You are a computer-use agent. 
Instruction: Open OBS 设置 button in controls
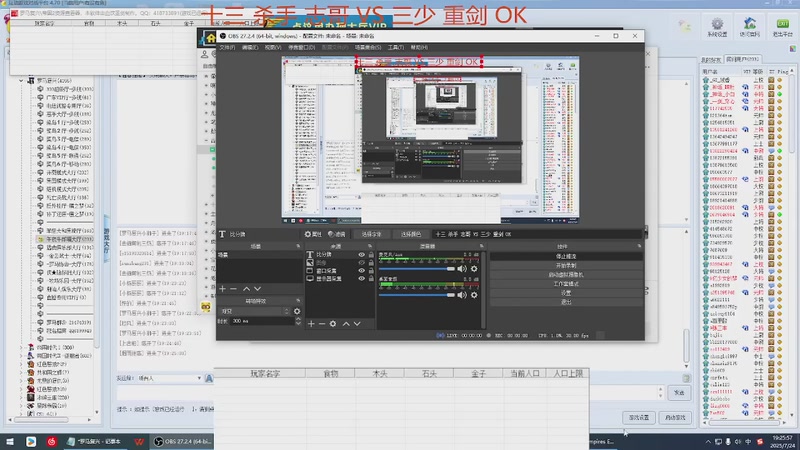click(x=566, y=293)
